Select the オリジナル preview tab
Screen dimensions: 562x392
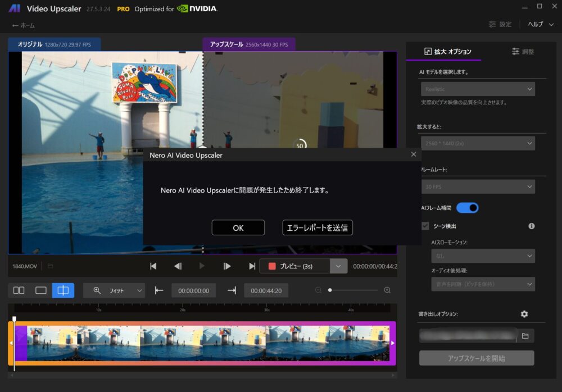(54, 44)
